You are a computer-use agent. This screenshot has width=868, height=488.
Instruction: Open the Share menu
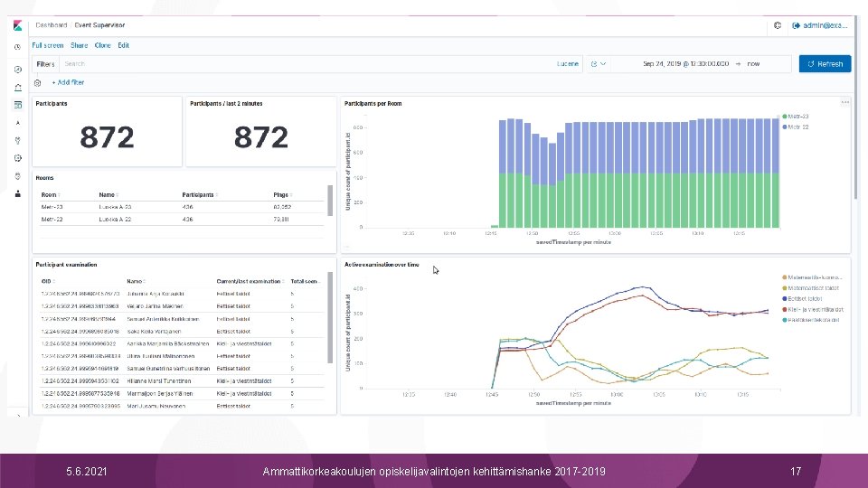tap(80, 45)
